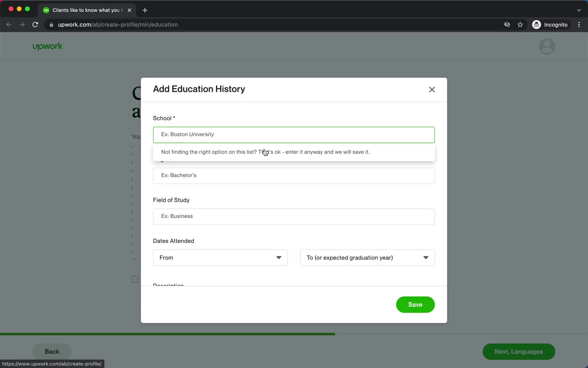Viewport: 588px width, 368px height.
Task: Click the Back button
Action: point(52,351)
